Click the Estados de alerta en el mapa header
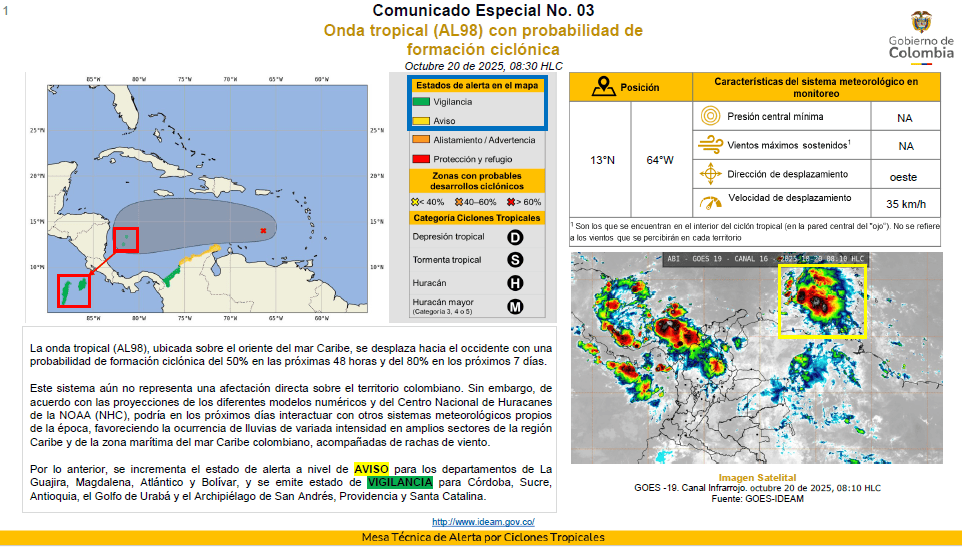The image size is (962, 547). click(x=476, y=85)
